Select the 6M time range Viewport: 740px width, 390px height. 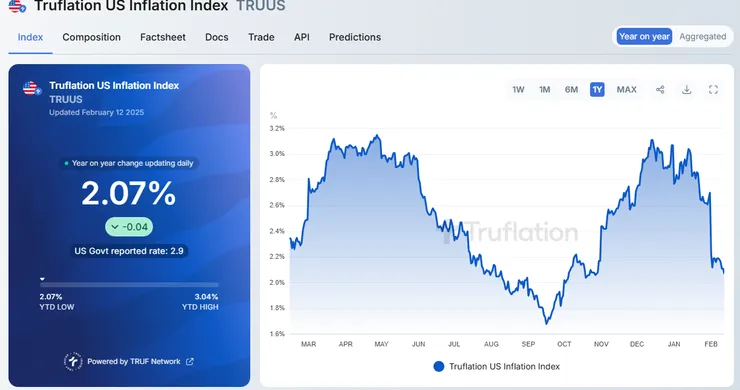(x=571, y=90)
